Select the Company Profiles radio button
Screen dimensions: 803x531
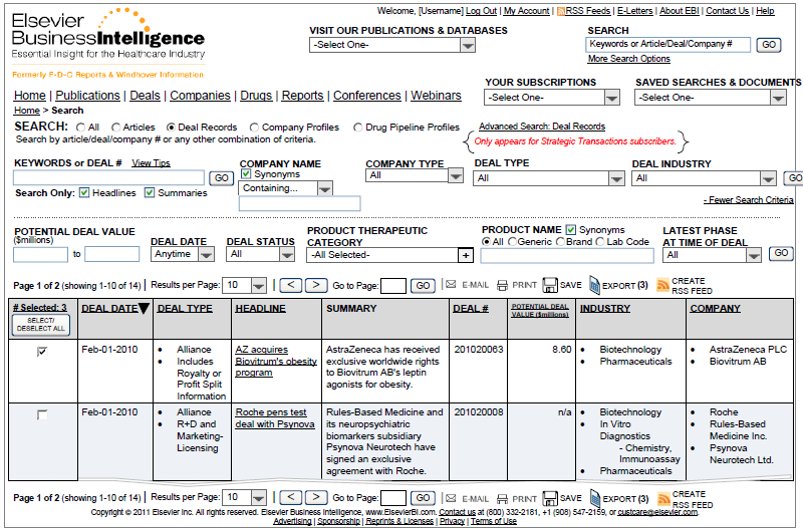click(254, 127)
